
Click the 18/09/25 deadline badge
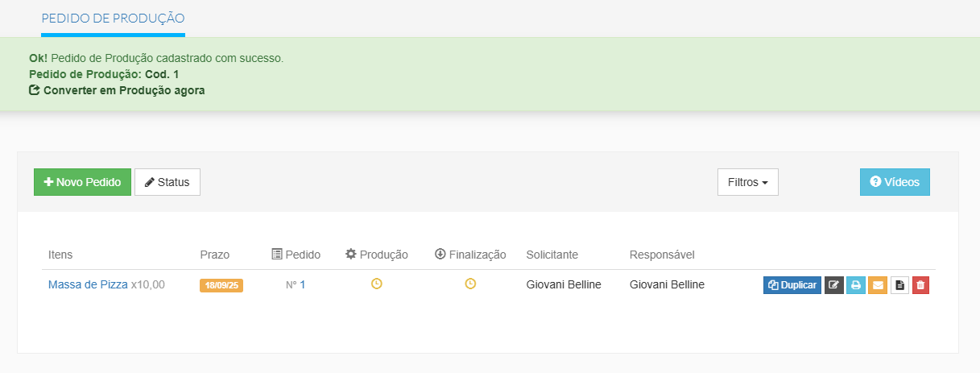coord(221,285)
